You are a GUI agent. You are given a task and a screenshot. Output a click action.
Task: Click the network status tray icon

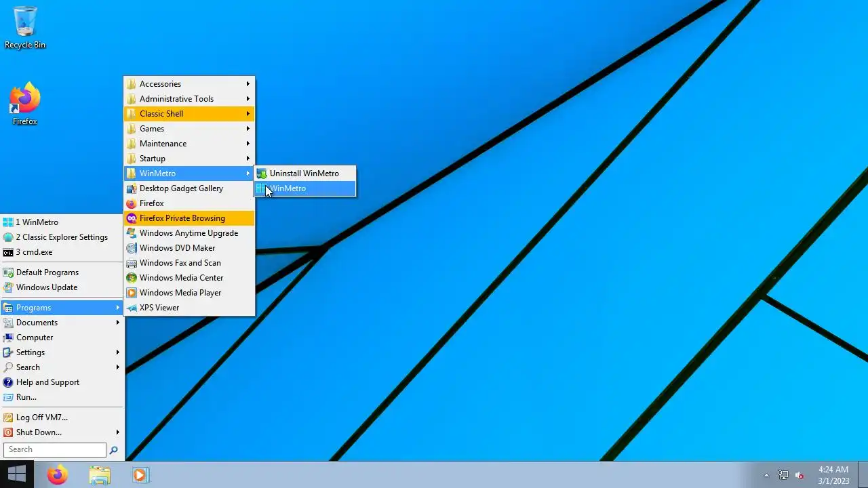[783, 475]
